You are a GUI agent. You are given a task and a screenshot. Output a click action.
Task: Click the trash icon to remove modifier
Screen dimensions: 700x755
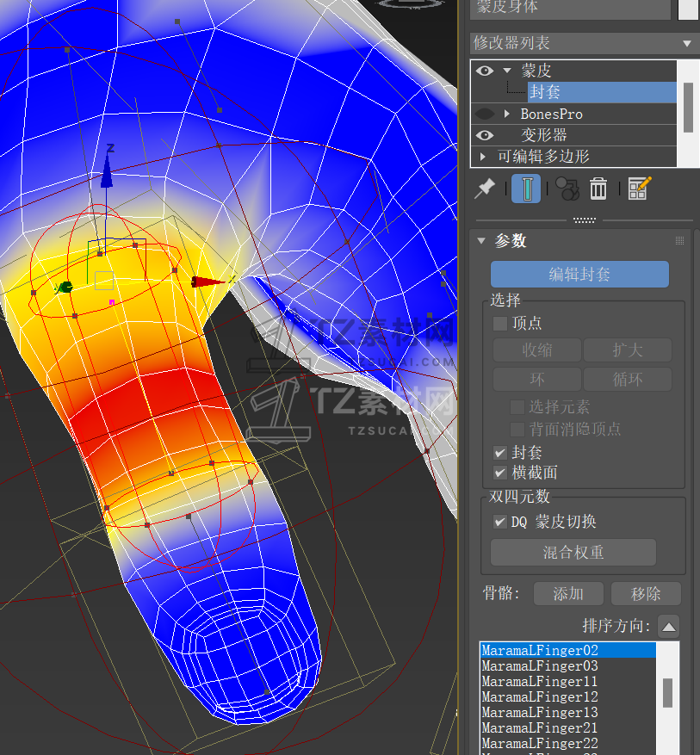pyautogui.click(x=598, y=189)
